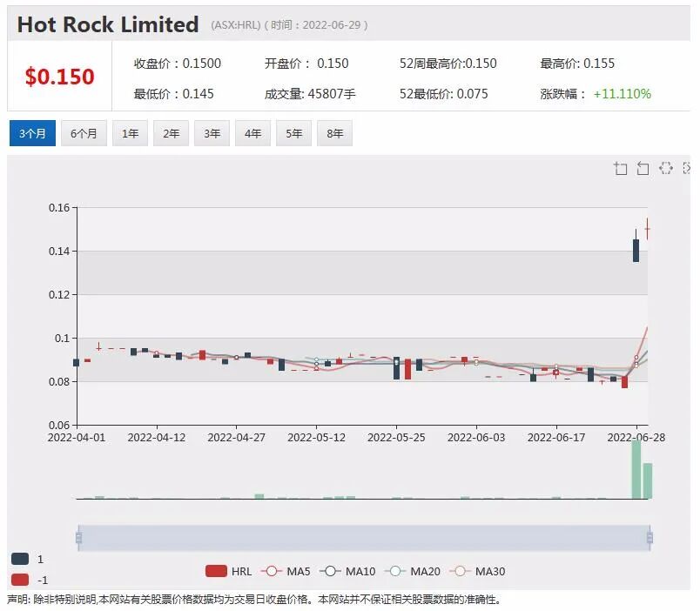Click the right handle of the data zoom slider

click(x=650, y=538)
